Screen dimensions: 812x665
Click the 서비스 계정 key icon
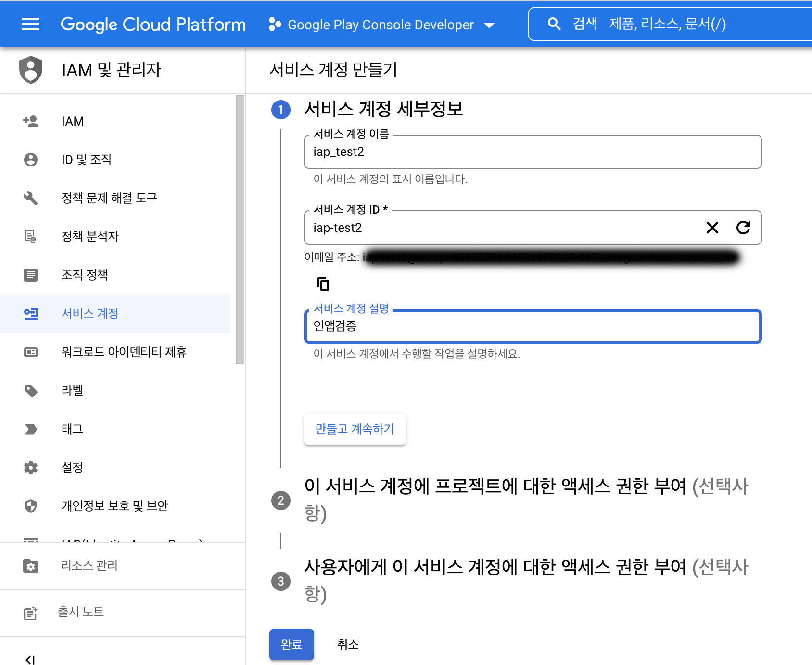pos(31,313)
